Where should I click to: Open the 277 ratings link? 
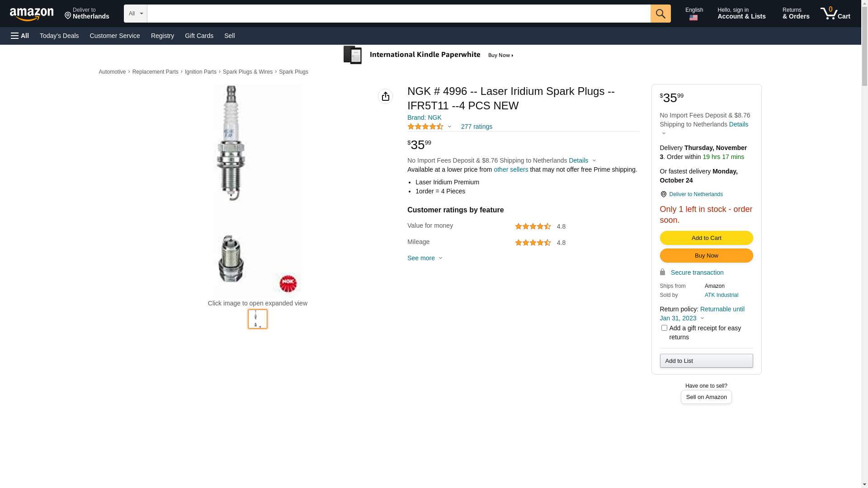(476, 127)
